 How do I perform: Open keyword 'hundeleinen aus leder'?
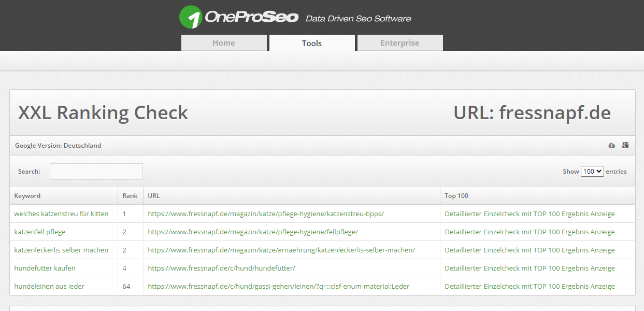tap(49, 286)
